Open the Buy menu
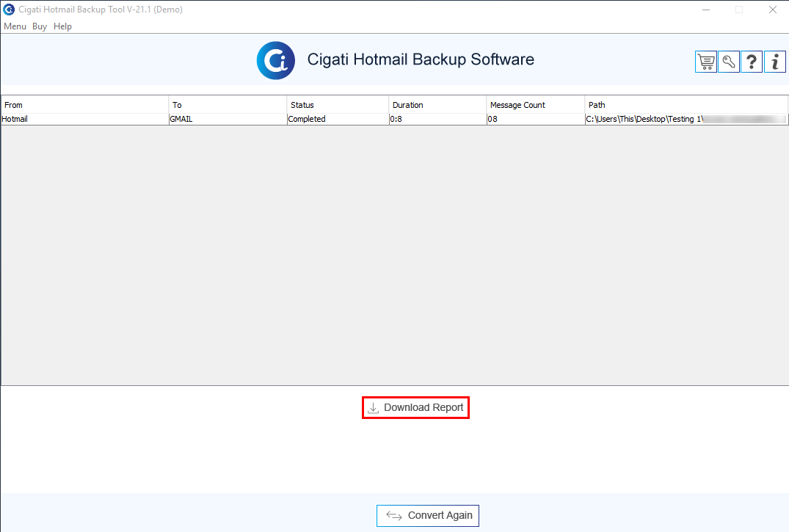Viewport: 789px width, 532px height. (x=40, y=26)
